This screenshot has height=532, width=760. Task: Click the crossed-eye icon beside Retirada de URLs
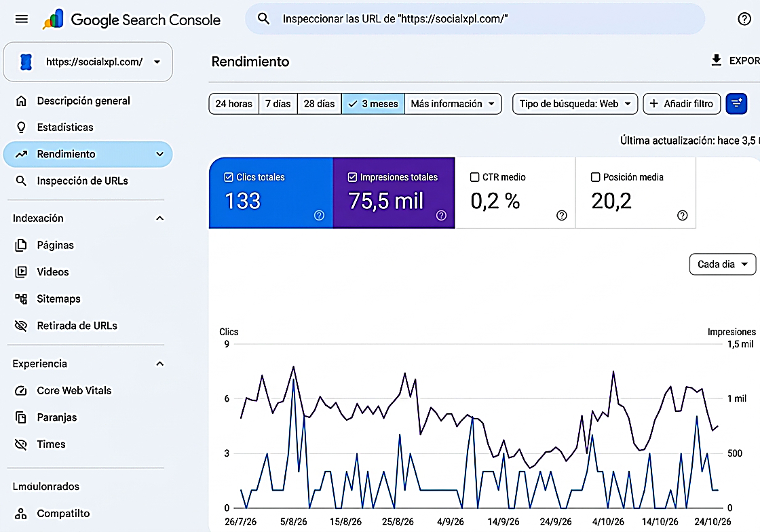(x=21, y=326)
